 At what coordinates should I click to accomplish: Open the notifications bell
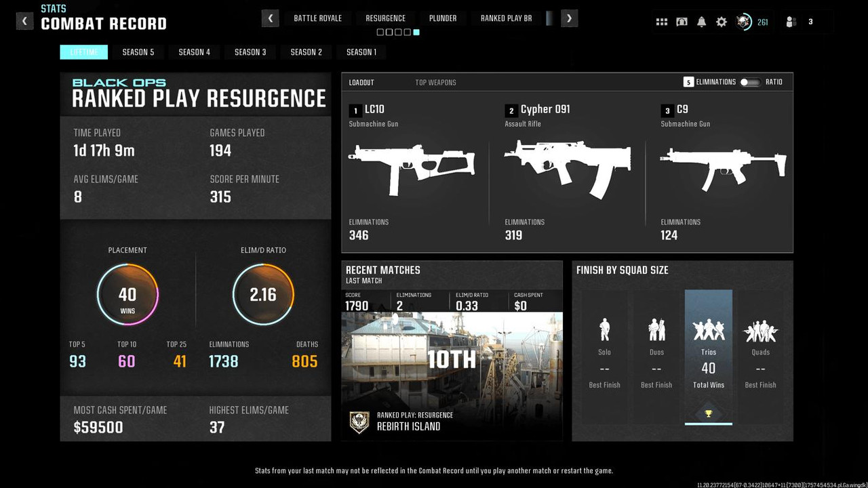coord(702,22)
